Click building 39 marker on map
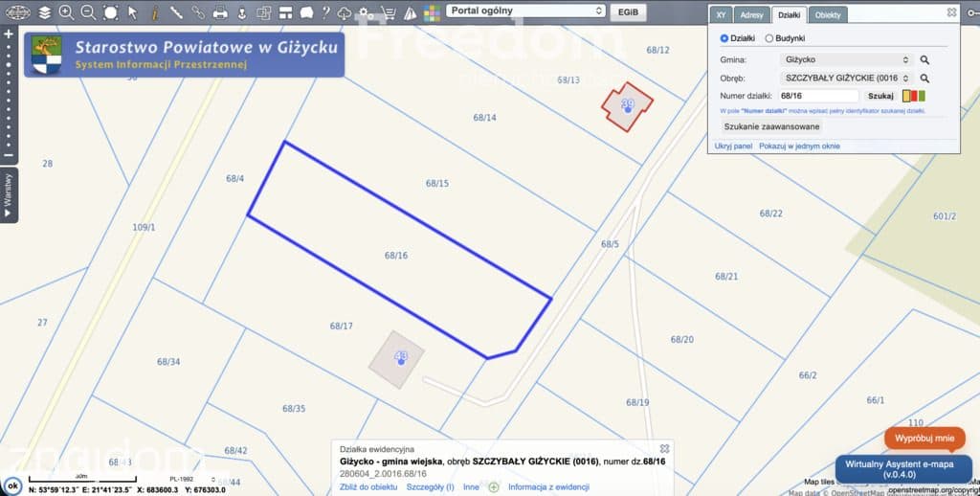Screen dimensions: 980x496 pyautogui.click(x=628, y=106)
